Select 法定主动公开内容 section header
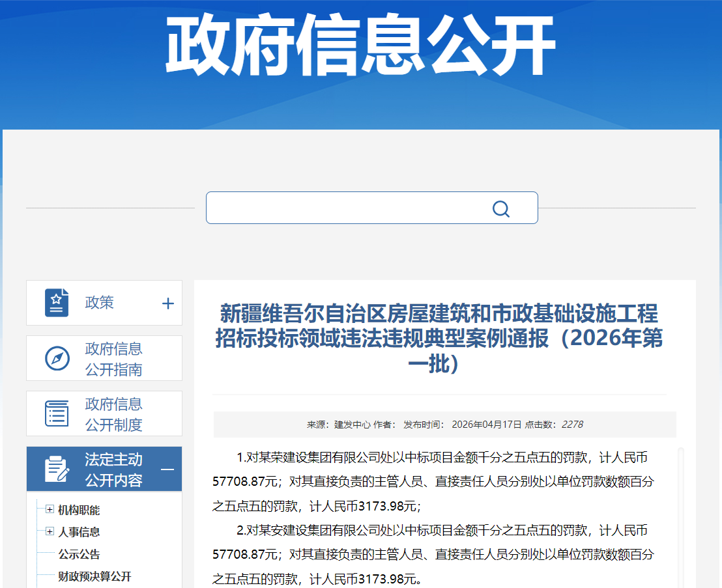 click(x=104, y=469)
